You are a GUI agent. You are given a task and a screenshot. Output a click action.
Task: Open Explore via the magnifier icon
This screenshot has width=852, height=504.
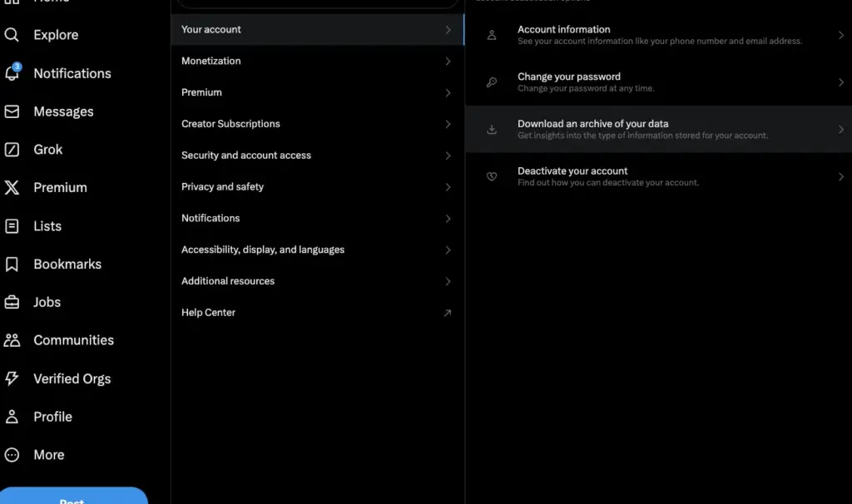[x=12, y=35]
